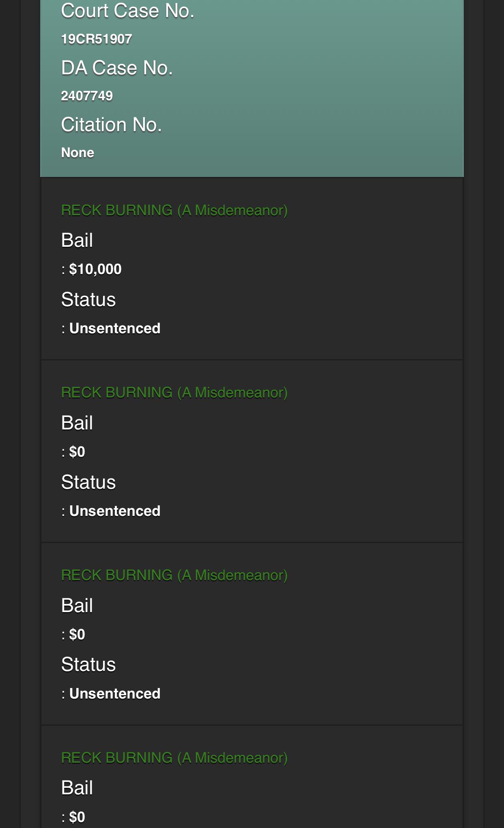The image size is (504, 828).
Task: Select the citation value None
Action: (x=78, y=153)
